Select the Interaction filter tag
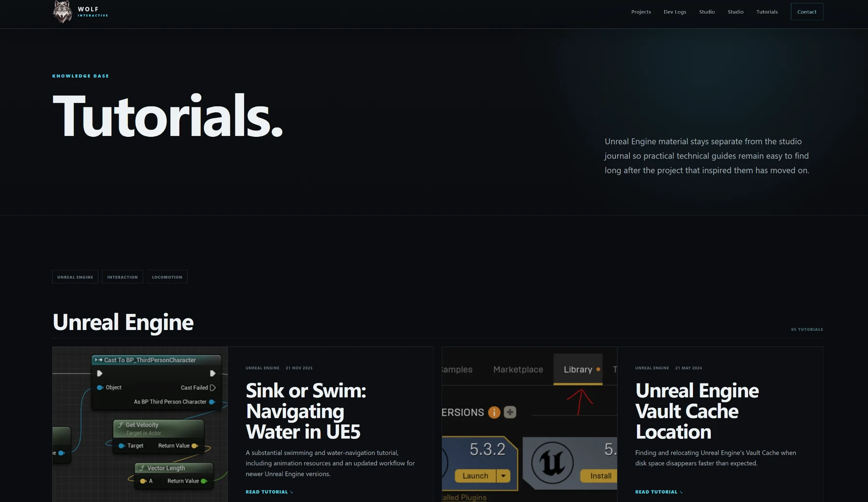This screenshot has height=502, width=868. 122,277
